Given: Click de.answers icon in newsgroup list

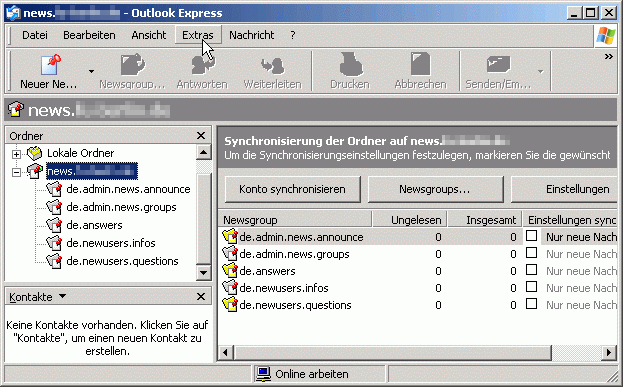Looking at the screenshot, I should pos(230,271).
